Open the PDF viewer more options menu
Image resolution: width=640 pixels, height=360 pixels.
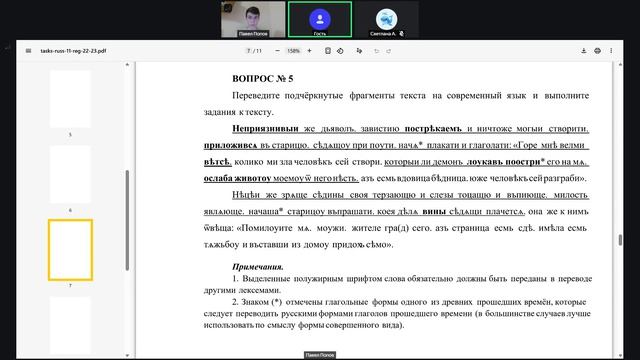pyautogui.click(x=611, y=51)
